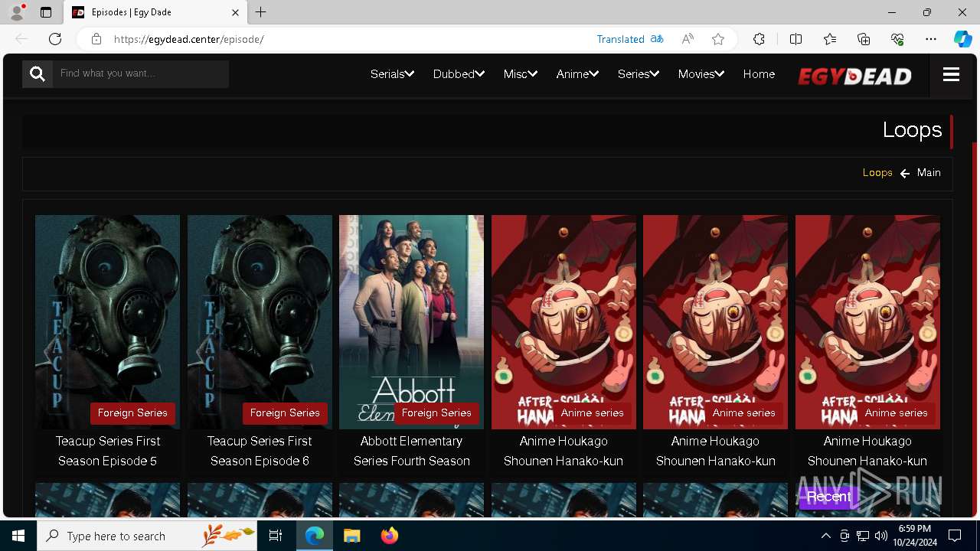Open Browser essentials
The width and height of the screenshot is (980, 551).
pos(897,39)
